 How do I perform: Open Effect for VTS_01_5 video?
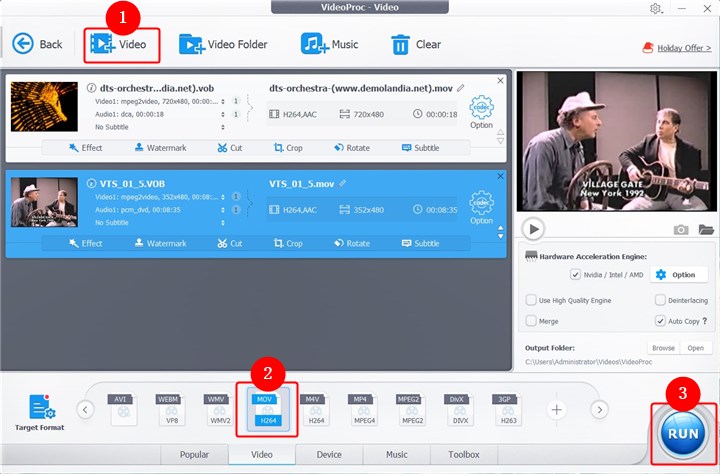[x=85, y=243]
